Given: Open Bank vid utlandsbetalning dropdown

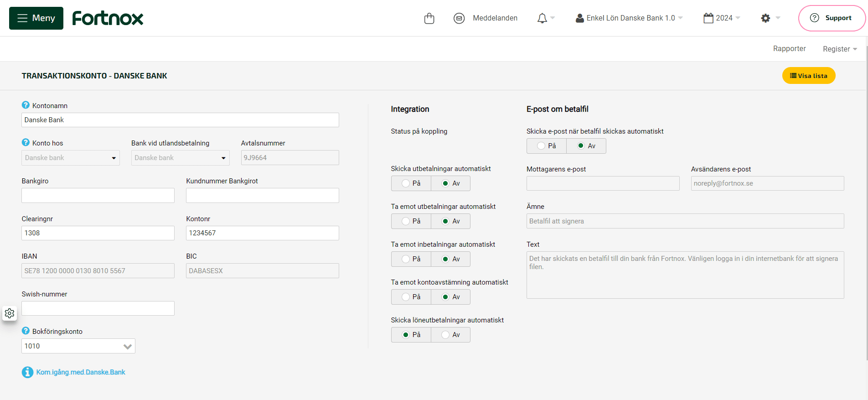Looking at the screenshot, I should tap(181, 158).
